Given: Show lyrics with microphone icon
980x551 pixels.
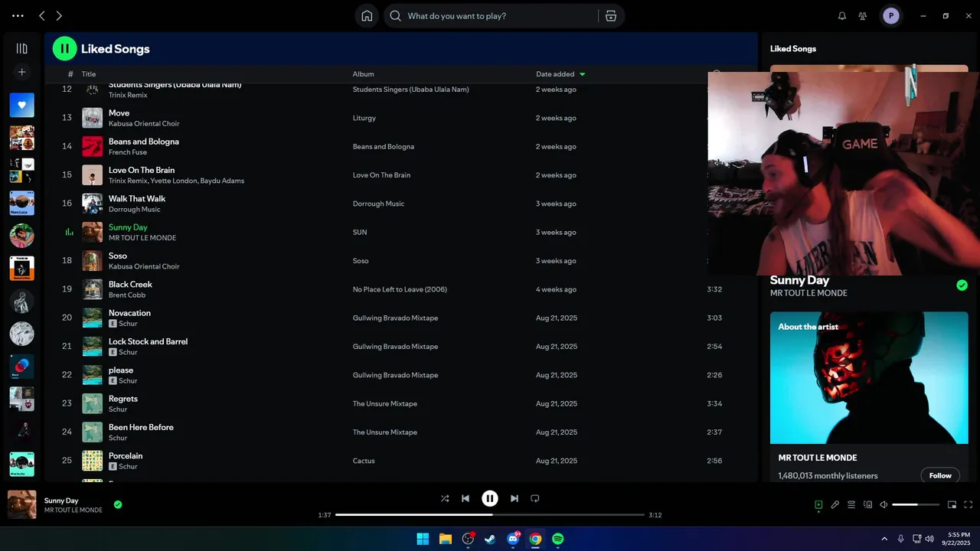Looking at the screenshot, I should pos(835,504).
